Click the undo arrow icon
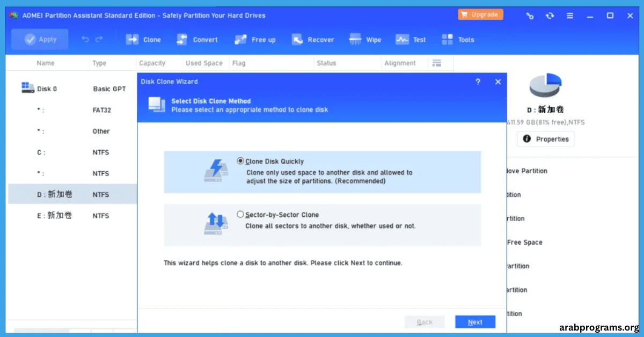 coord(85,39)
